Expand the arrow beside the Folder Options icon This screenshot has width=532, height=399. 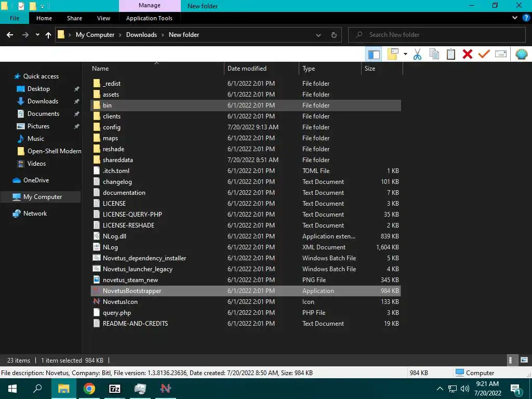tap(405, 54)
